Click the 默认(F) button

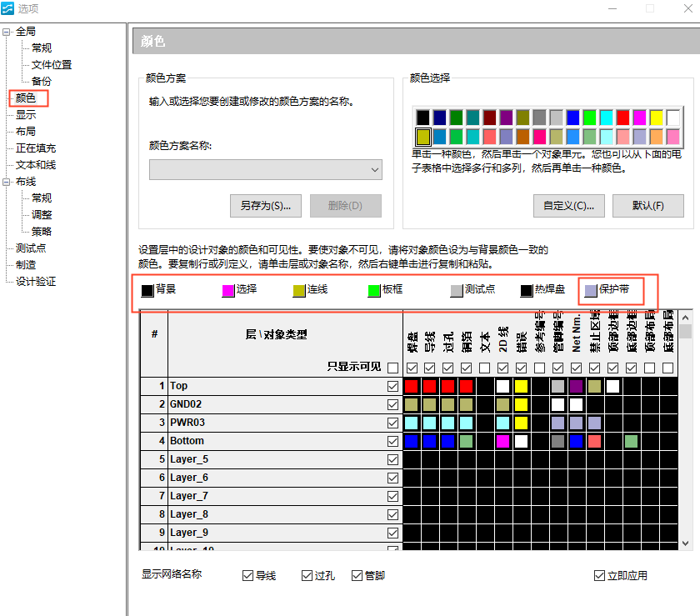(x=647, y=206)
